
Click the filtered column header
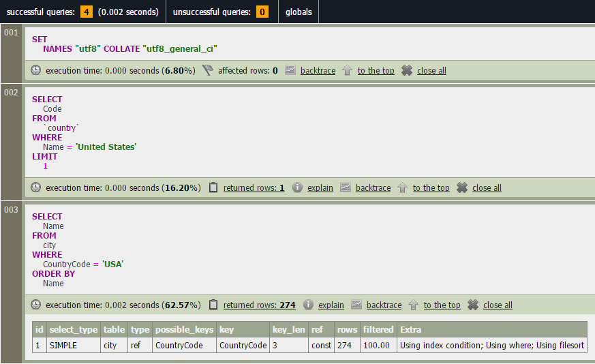(378, 329)
